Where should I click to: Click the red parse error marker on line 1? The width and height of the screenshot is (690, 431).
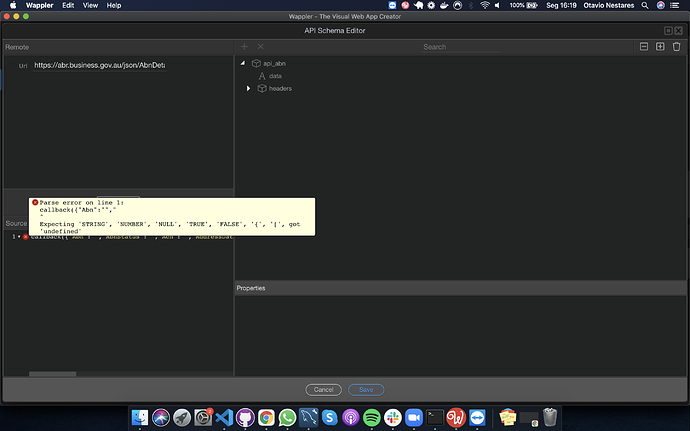point(26,237)
